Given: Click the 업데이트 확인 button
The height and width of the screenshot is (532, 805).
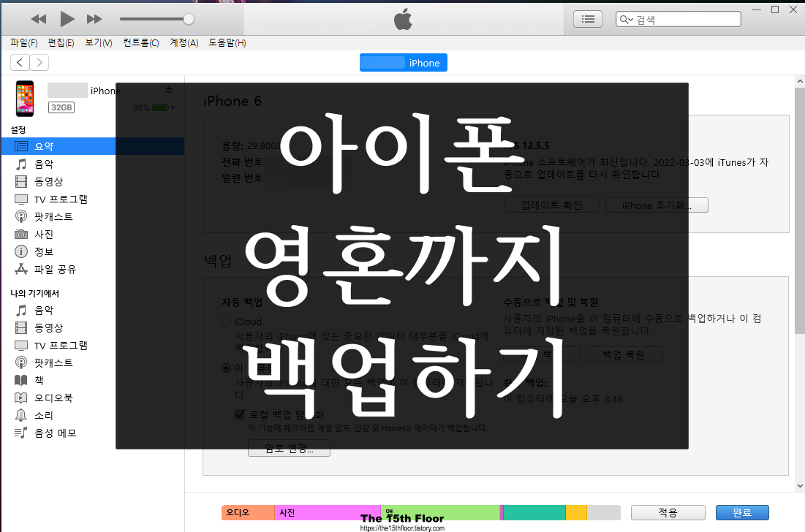Looking at the screenshot, I should (x=551, y=205).
